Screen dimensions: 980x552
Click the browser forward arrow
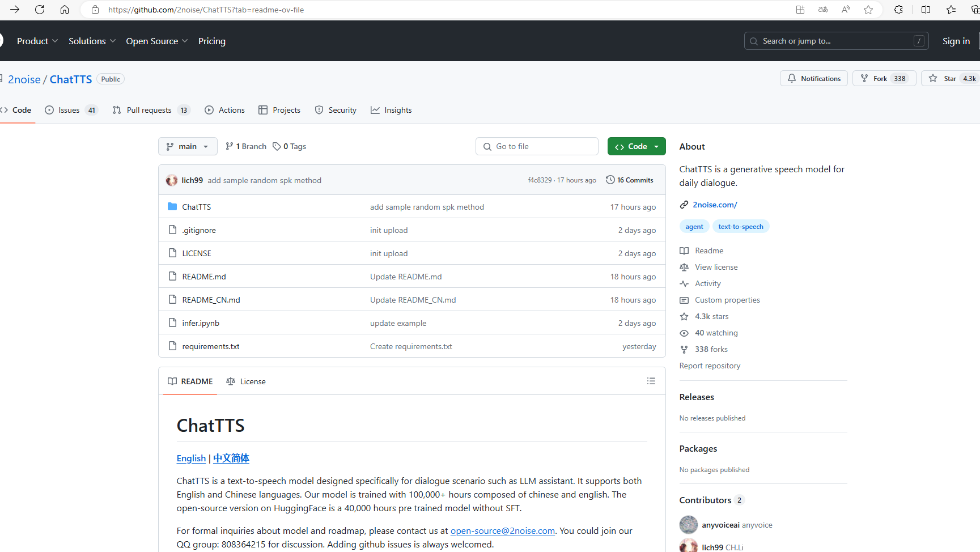pyautogui.click(x=15, y=10)
